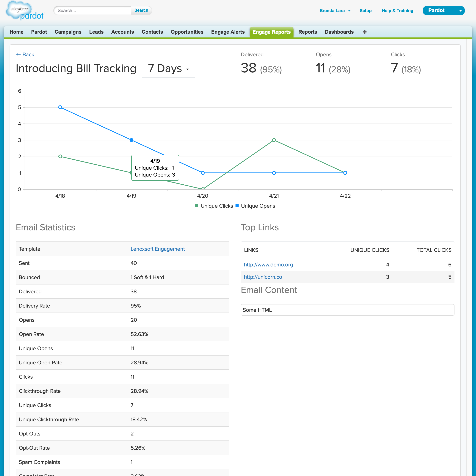Click the back arrow next to Back
The width and height of the screenshot is (476, 476).
pos(18,54)
